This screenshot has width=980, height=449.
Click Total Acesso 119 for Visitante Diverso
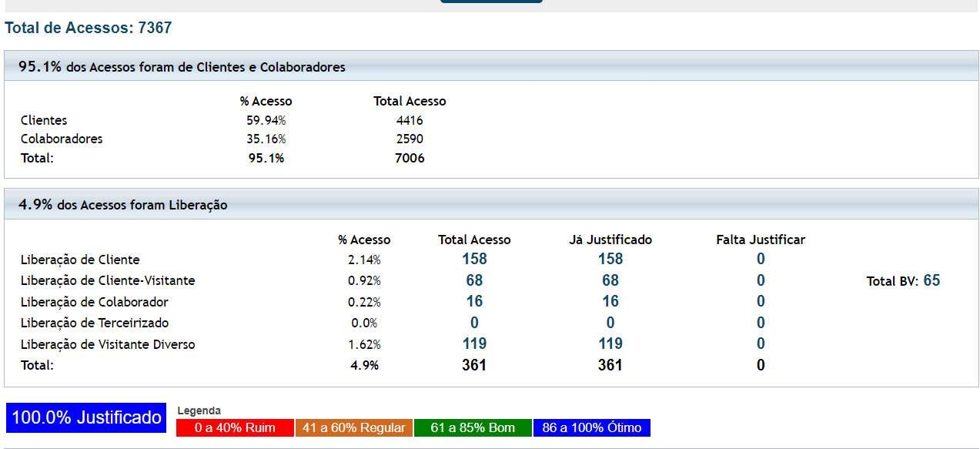[x=474, y=344]
